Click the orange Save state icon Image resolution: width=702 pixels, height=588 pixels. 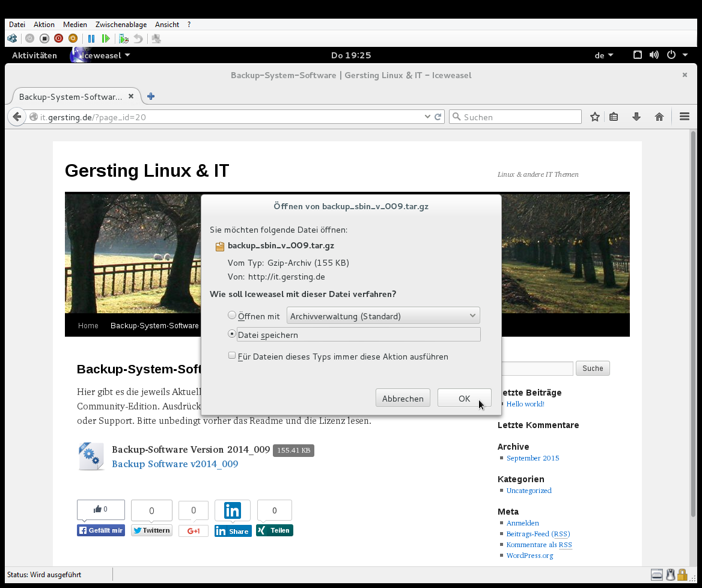[x=73, y=38]
